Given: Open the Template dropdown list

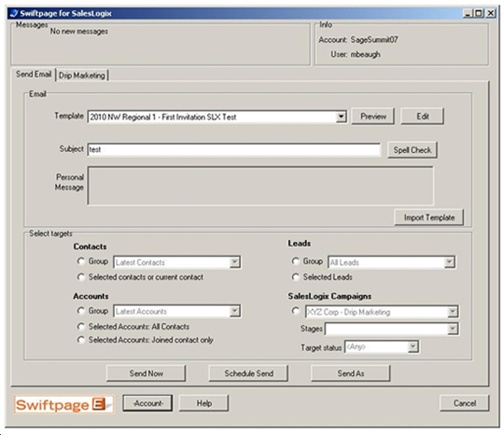Looking at the screenshot, I should click(x=341, y=117).
